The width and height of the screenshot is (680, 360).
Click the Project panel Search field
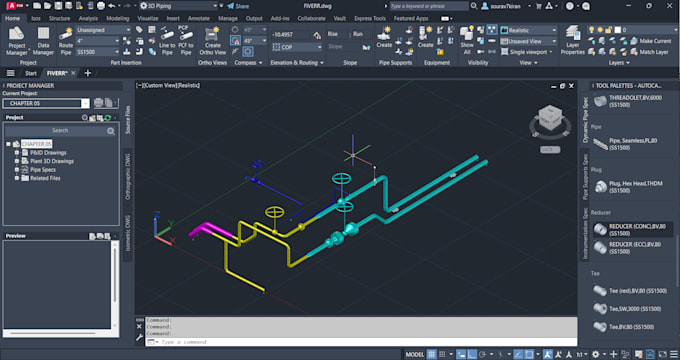pyautogui.click(x=60, y=131)
